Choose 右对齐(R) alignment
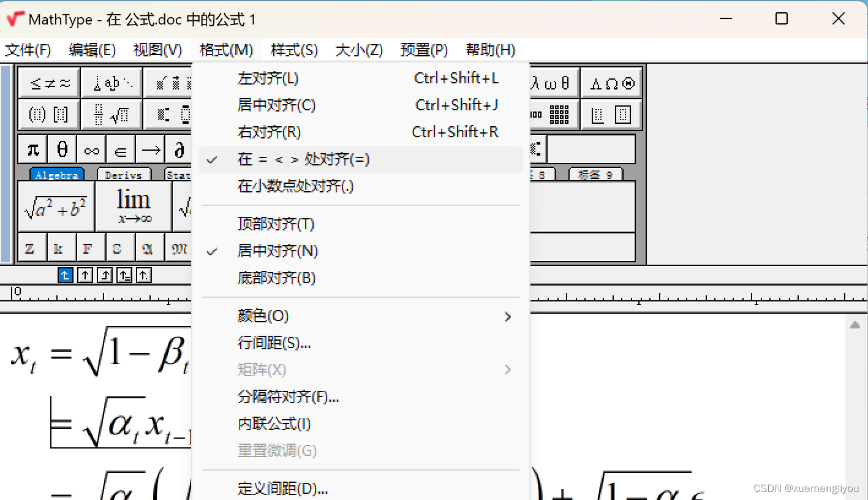The image size is (868, 500). (x=361, y=132)
